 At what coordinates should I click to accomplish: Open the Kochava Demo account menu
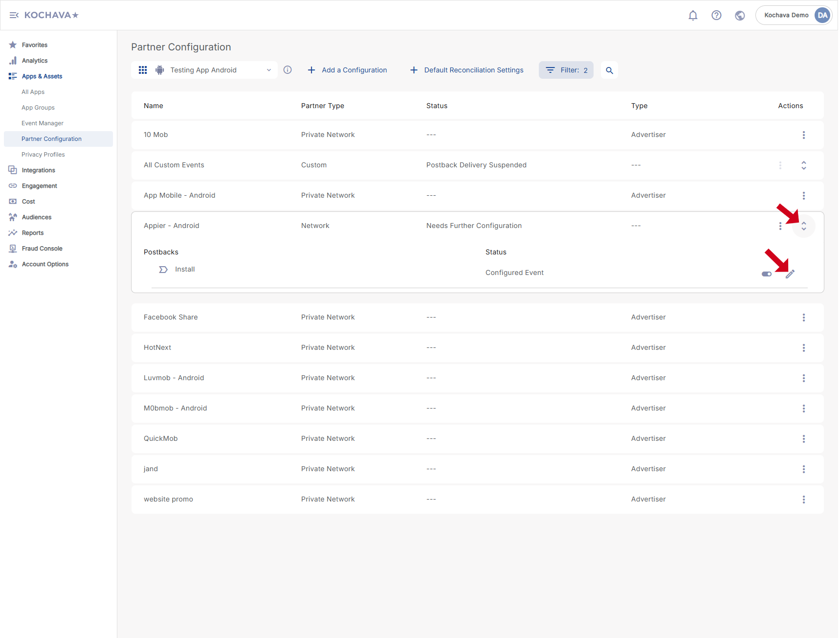(793, 15)
